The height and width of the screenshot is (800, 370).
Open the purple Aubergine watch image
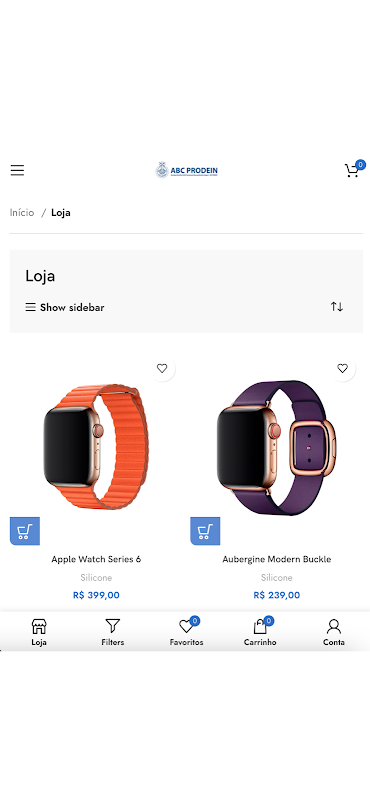(277, 447)
